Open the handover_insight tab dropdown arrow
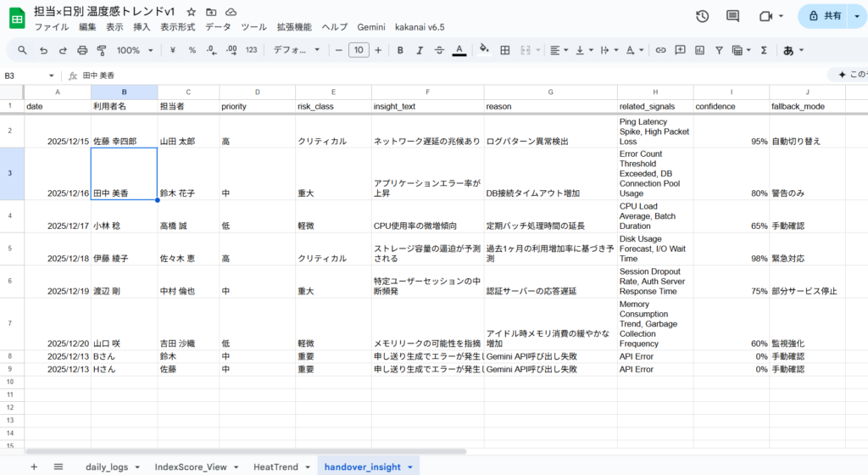This screenshot has width=868, height=475. (410, 467)
